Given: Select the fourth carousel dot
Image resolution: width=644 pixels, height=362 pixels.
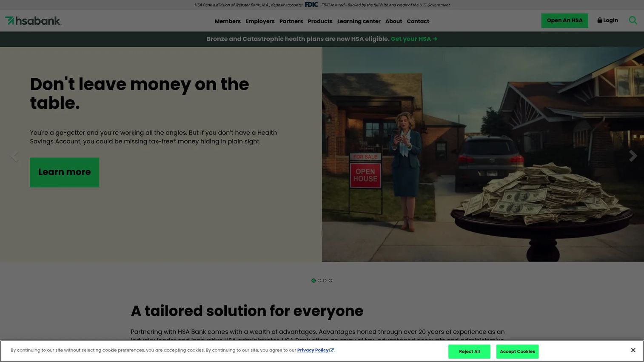Looking at the screenshot, I should (x=330, y=281).
